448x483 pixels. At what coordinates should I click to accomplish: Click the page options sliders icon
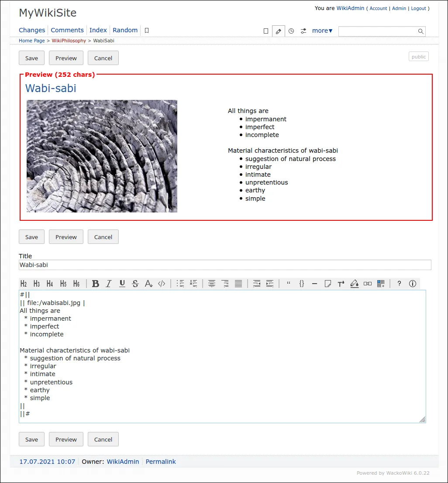[x=303, y=31]
